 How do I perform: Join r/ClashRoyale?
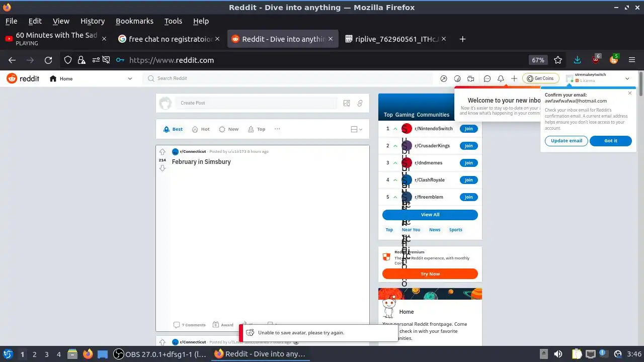[x=468, y=180]
